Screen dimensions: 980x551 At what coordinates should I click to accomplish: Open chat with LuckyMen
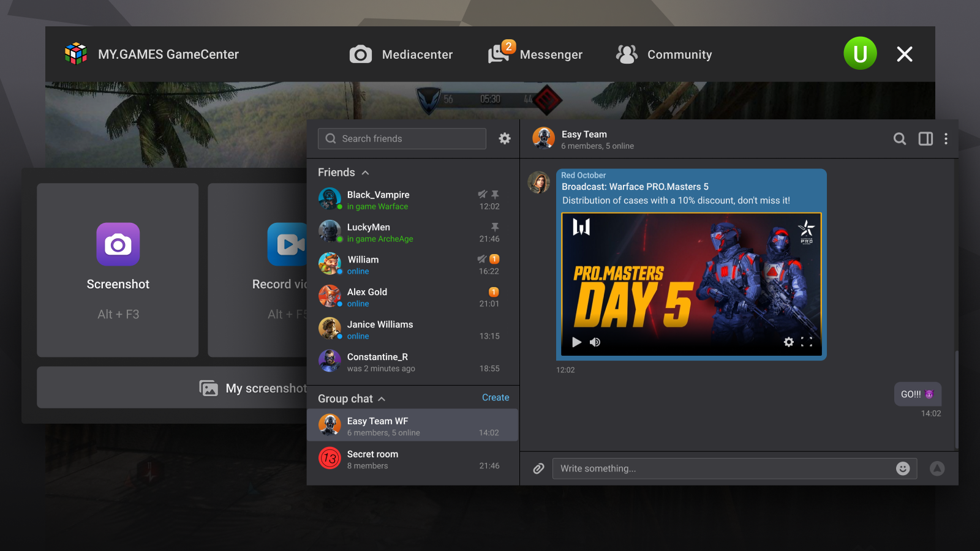click(x=412, y=233)
